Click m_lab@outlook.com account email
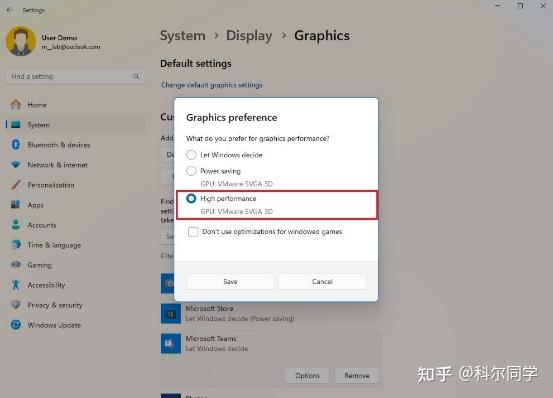The height and width of the screenshot is (398, 553). coord(71,47)
